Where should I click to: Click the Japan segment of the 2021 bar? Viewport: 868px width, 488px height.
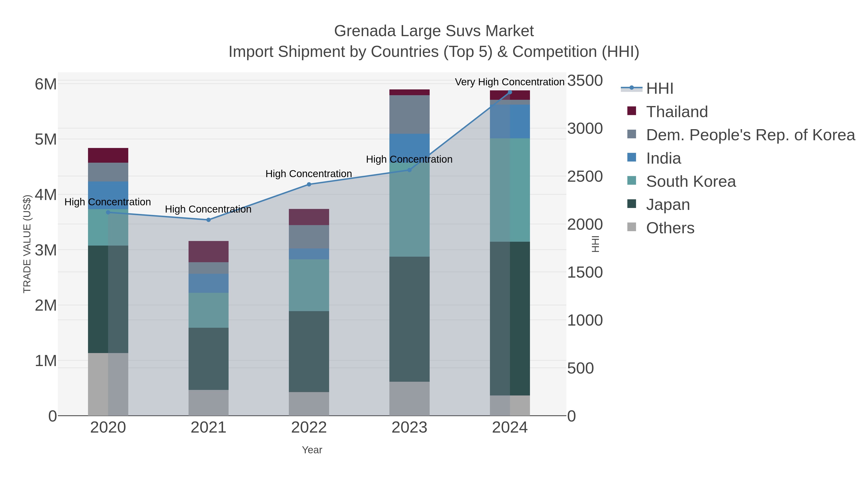point(209,359)
